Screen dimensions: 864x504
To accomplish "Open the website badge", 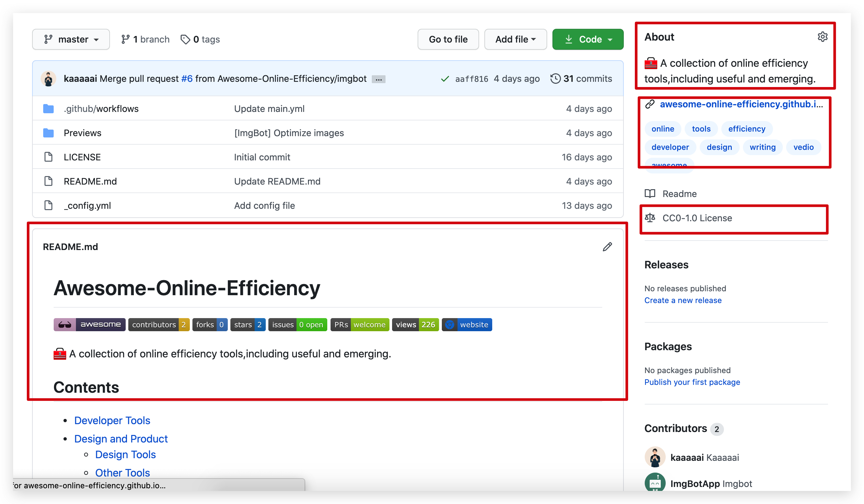I will 467,324.
